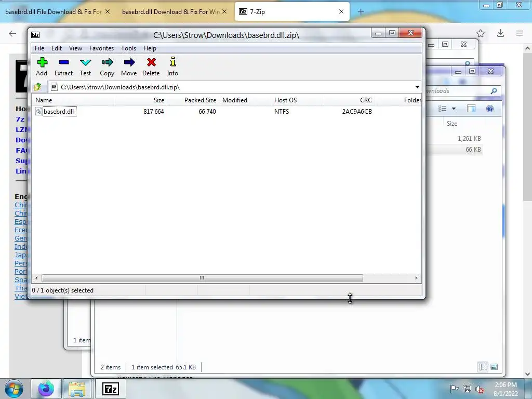Select the 1,261 KB row in Explorer
This screenshot has width=532, height=399.
click(455, 138)
